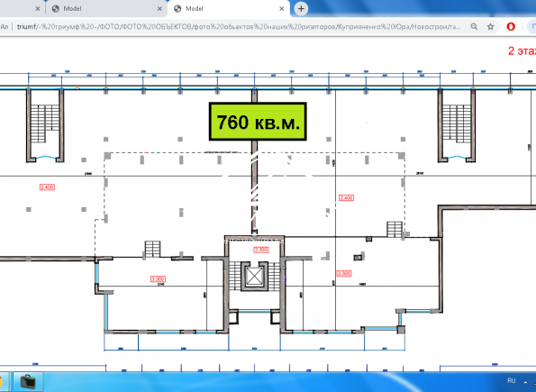This screenshot has height=392, width=536.
Task: Click the right stairwell in floor plan
Action: (x=457, y=125)
